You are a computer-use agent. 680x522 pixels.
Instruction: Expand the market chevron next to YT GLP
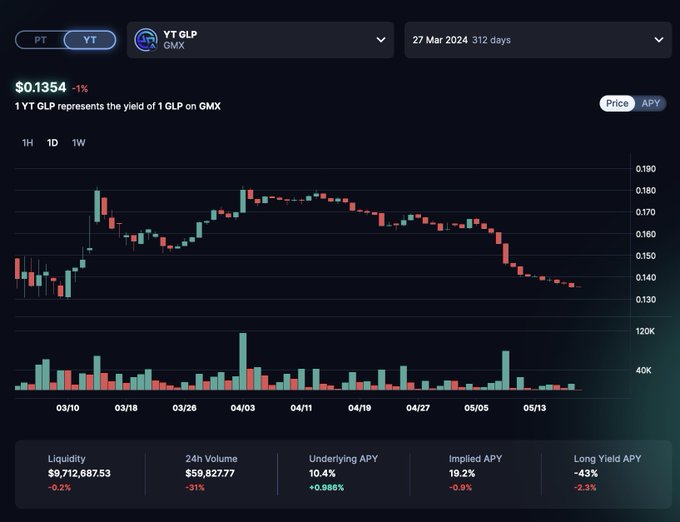[x=381, y=40]
